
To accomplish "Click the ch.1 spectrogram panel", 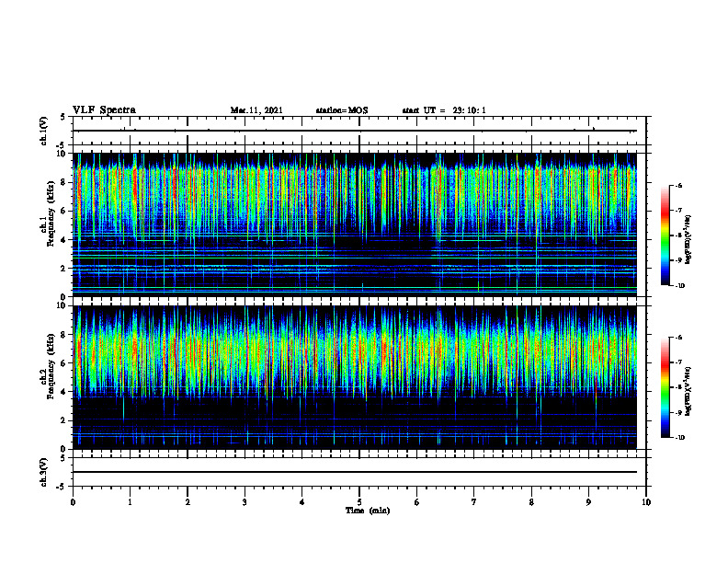I will pyautogui.click(x=359, y=224).
